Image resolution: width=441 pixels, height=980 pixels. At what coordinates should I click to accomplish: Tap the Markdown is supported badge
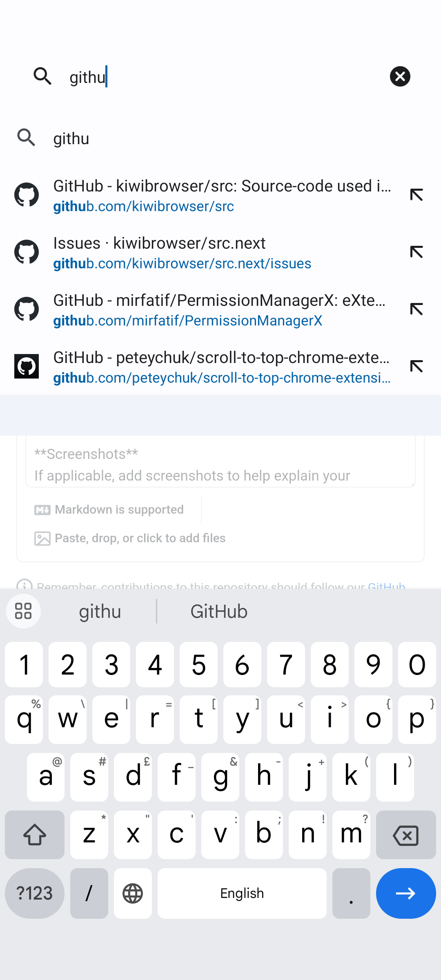click(x=110, y=509)
